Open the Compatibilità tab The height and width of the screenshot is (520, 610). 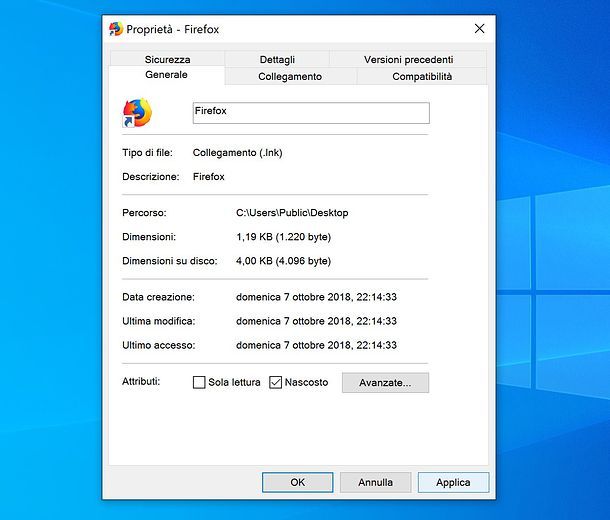(422, 76)
